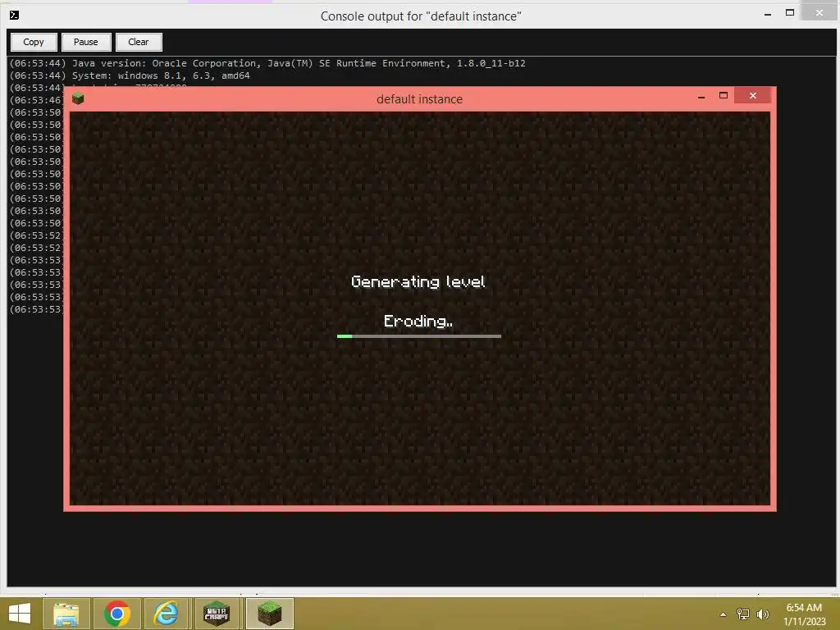Click the "Eroding.." status text
The image size is (840, 630).
click(418, 321)
